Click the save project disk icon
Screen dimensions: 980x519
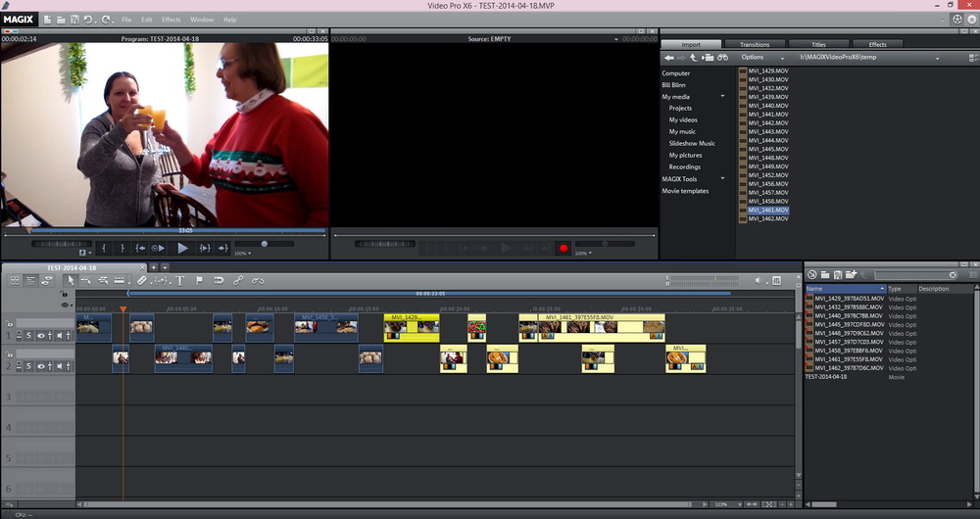[74, 20]
